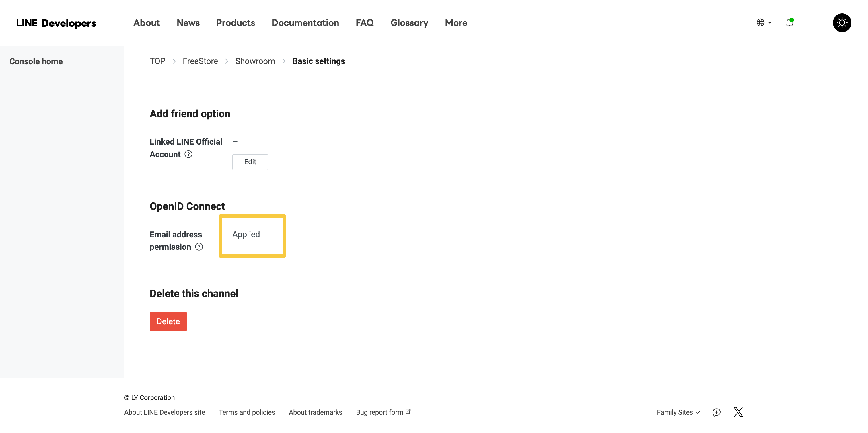Click the LINE Developers logo
Screen dimensions: 868x433
point(56,23)
